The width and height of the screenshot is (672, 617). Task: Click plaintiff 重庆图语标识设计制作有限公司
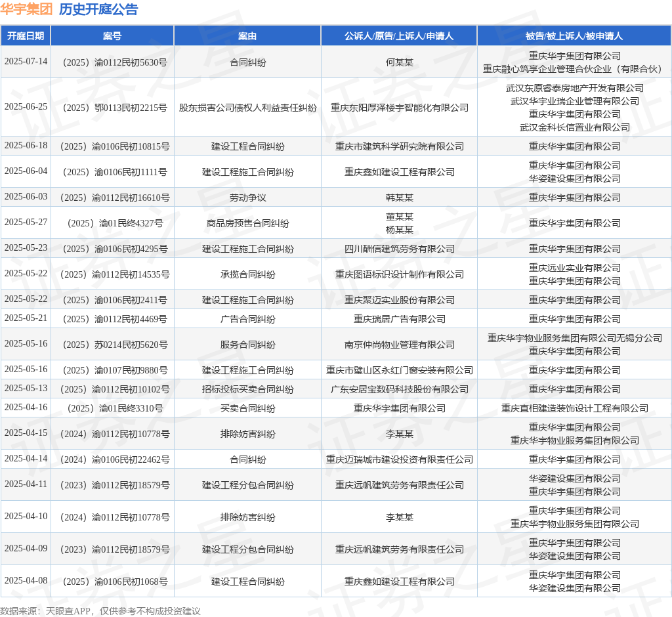400,274
